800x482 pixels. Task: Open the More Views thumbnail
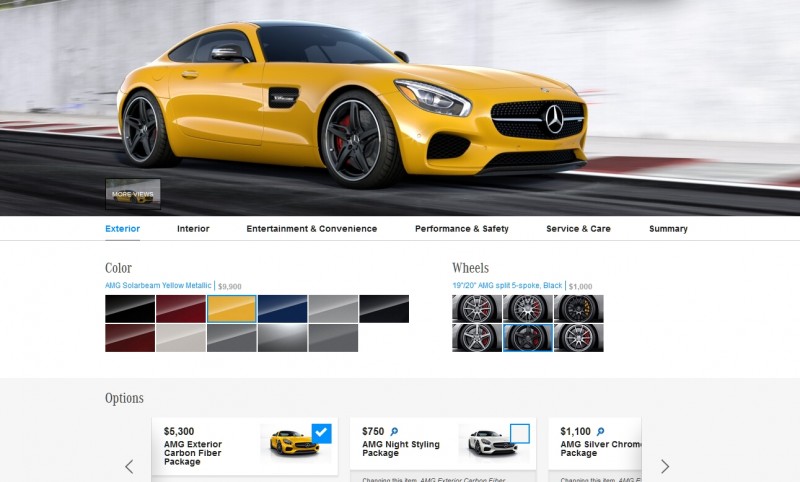coord(133,194)
